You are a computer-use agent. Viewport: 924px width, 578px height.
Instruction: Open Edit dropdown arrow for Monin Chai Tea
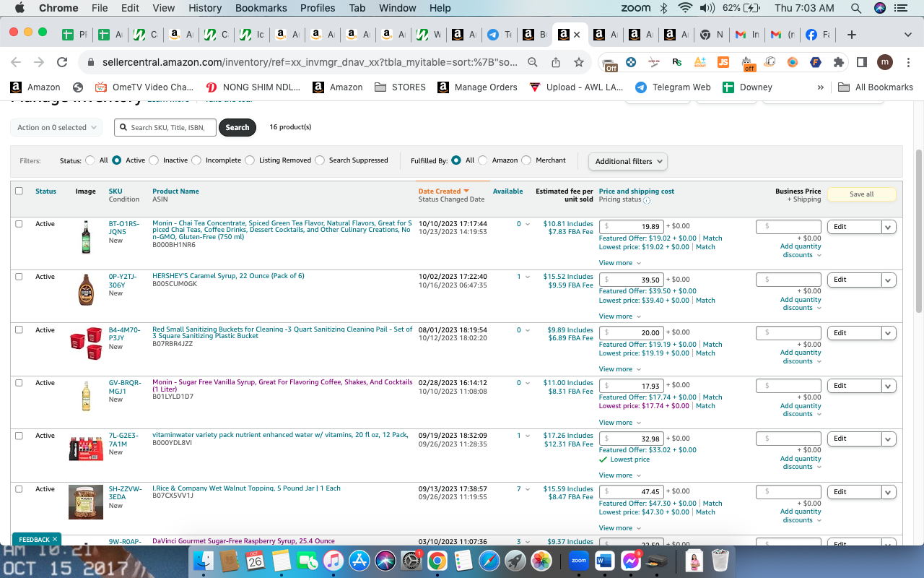click(x=889, y=227)
